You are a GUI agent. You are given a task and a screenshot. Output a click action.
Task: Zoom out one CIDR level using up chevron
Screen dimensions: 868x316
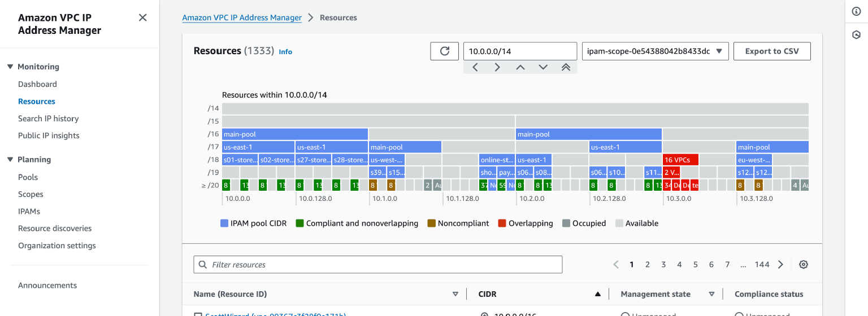pos(520,67)
